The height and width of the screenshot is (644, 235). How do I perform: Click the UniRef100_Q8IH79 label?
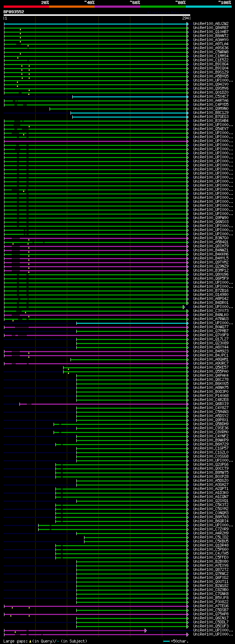point(210,246)
